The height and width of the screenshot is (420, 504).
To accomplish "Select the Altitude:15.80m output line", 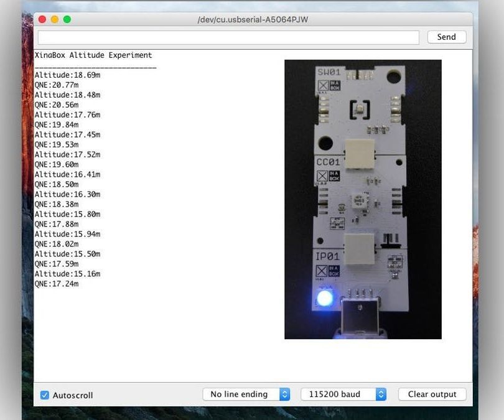I will pyautogui.click(x=67, y=215).
